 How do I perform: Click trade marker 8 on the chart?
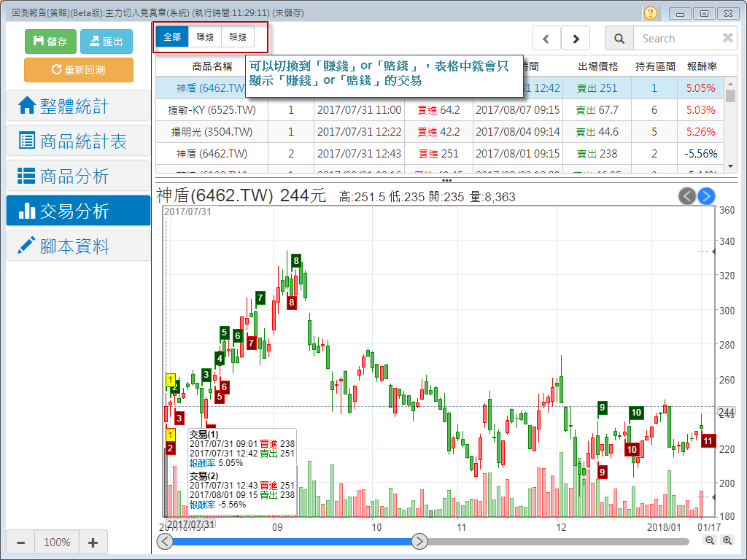pyautogui.click(x=295, y=260)
